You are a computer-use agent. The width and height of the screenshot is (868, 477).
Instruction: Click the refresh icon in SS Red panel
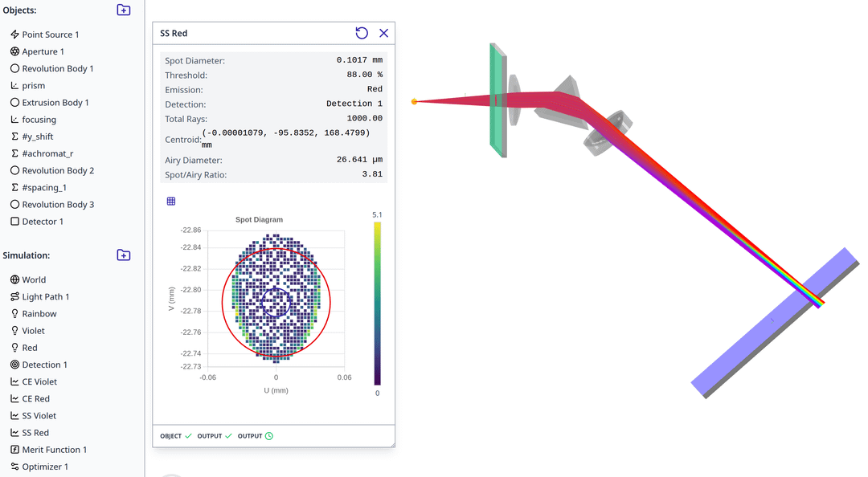pyautogui.click(x=362, y=33)
